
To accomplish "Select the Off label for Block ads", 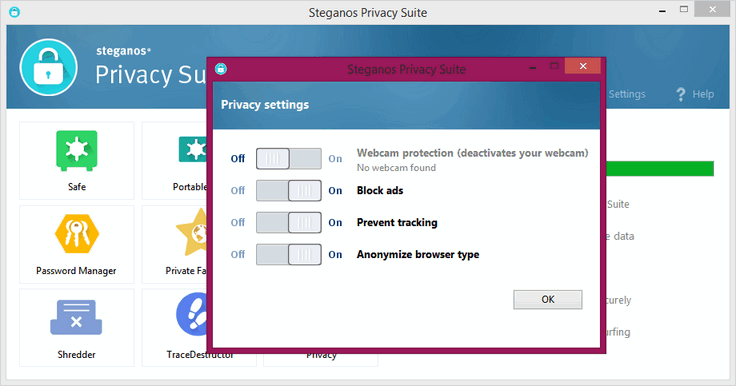I will pos(238,191).
